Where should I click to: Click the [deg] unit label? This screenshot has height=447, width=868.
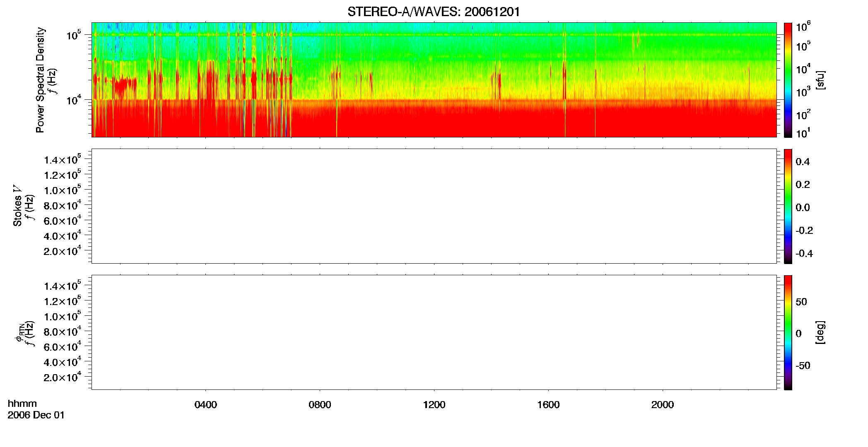pyautogui.click(x=820, y=332)
